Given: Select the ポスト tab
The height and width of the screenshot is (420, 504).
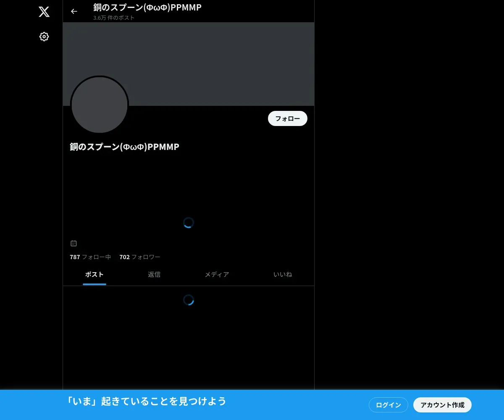Looking at the screenshot, I should (x=94, y=275).
